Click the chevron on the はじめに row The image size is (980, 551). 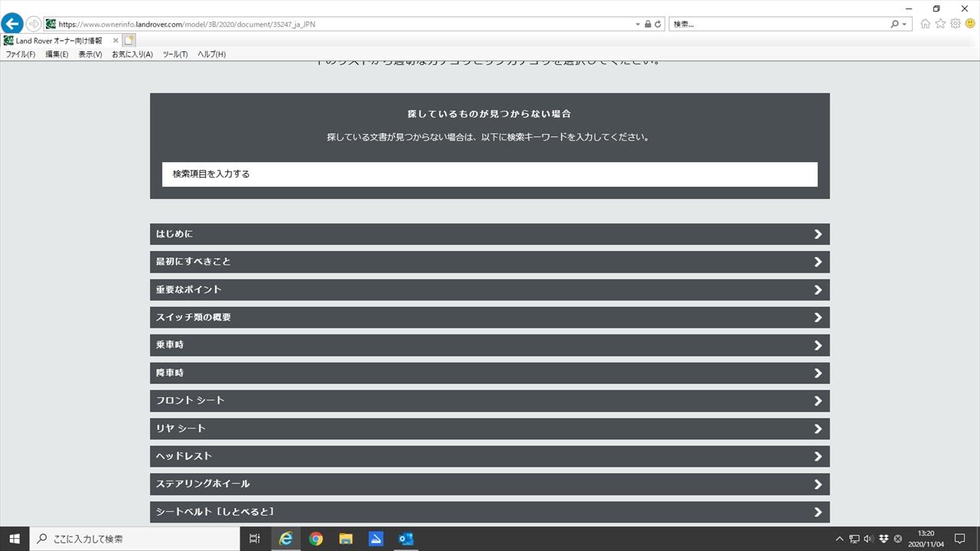(818, 234)
